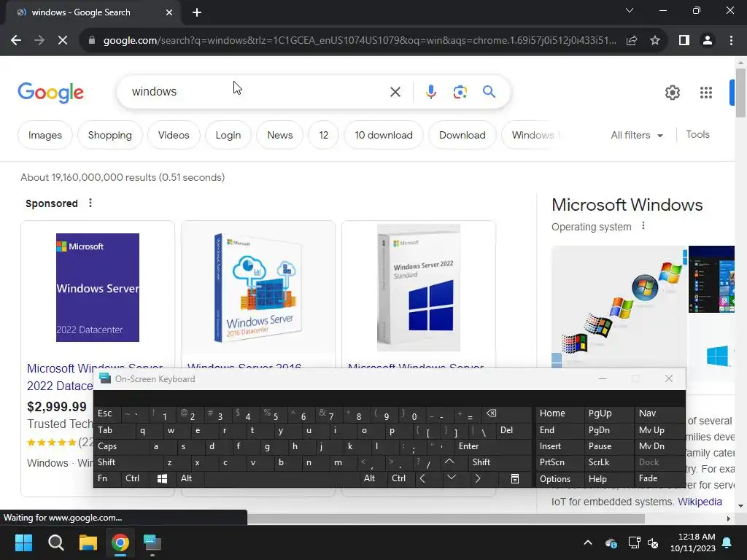Open On-Screen Keyboard from taskbar
Viewport: 747px width, 560px height.
[152, 542]
